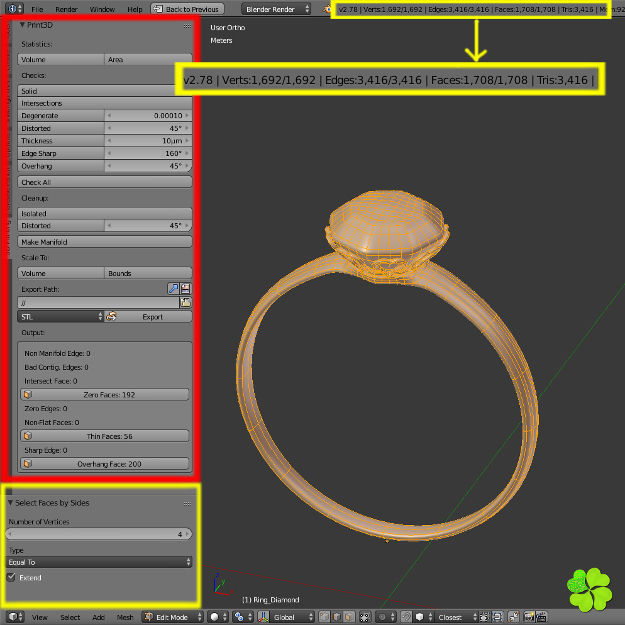
Task: Click Check All button
Action: click(x=105, y=182)
